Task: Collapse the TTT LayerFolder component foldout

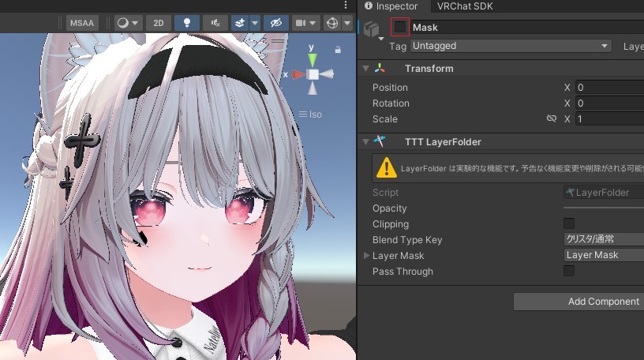Action: 365,142
